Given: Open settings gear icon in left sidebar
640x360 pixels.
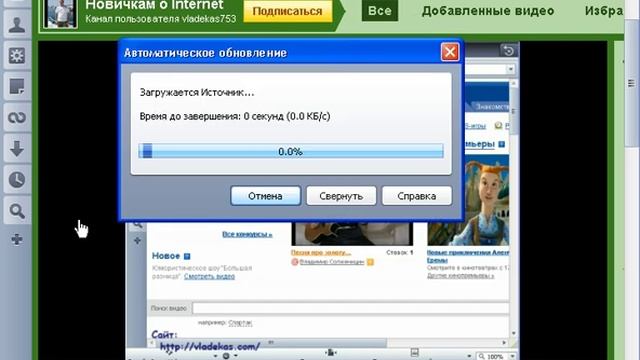Looking at the screenshot, I should tap(17, 56).
